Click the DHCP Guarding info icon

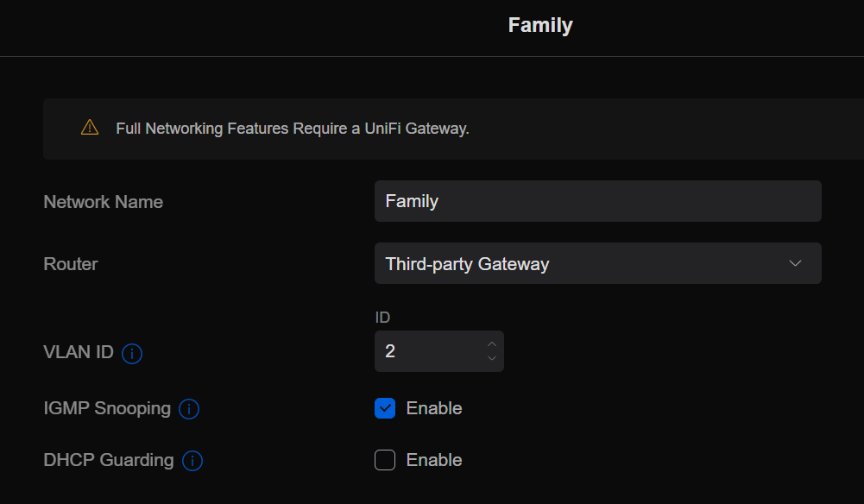pos(192,461)
